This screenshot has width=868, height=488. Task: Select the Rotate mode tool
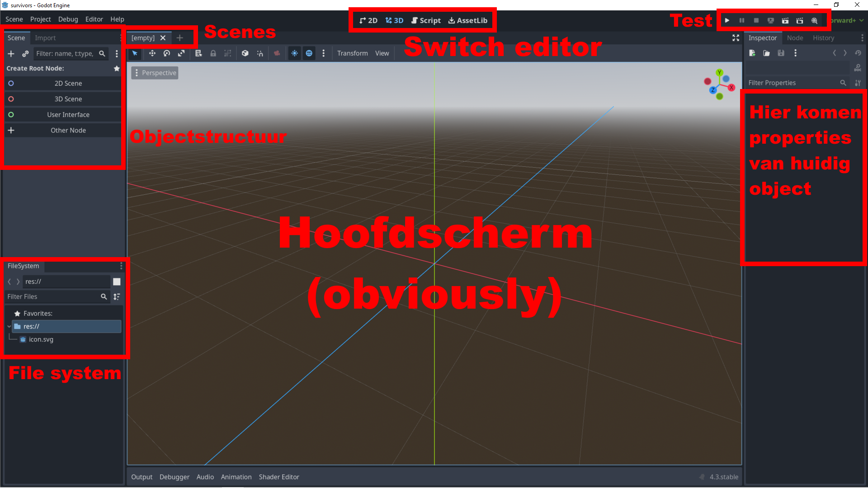[x=167, y=53]
